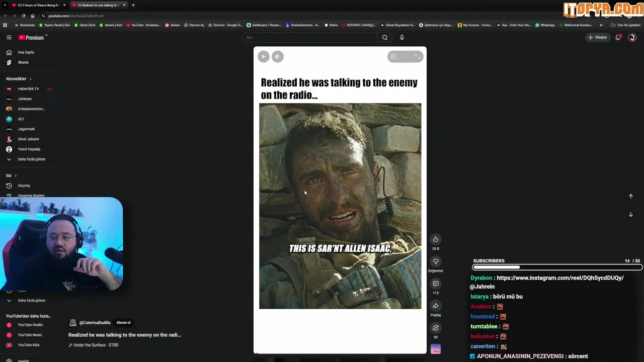This screenshot has width=644, height=362.
Task: Expand the bookmarks overflow chevron
Action: (x=601, y=25)
